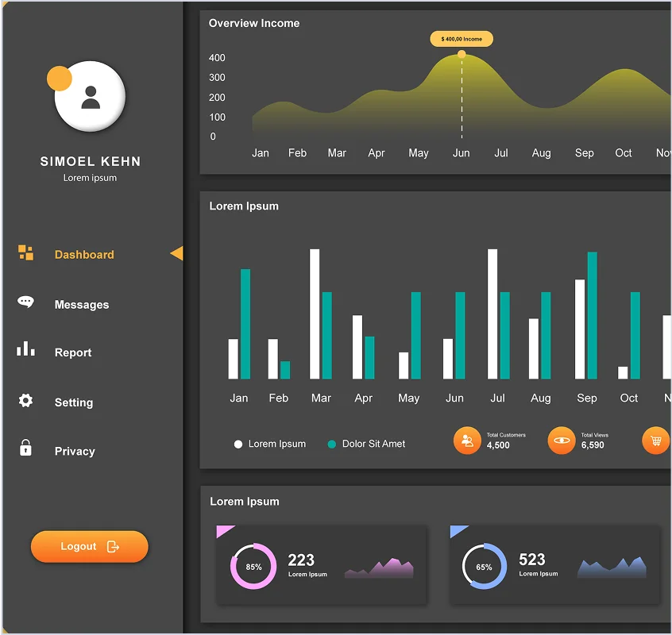Click the teal bar for Jun
Viewport: 672px width, 635px height.
[460, 335]
